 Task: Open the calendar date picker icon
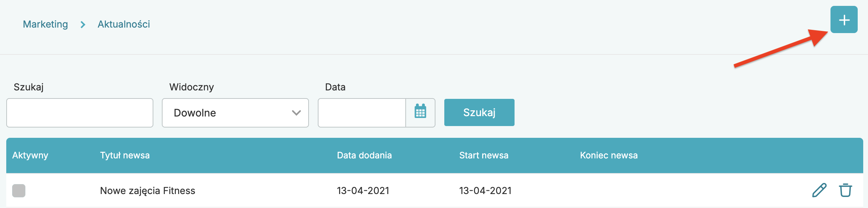(420, 112)
